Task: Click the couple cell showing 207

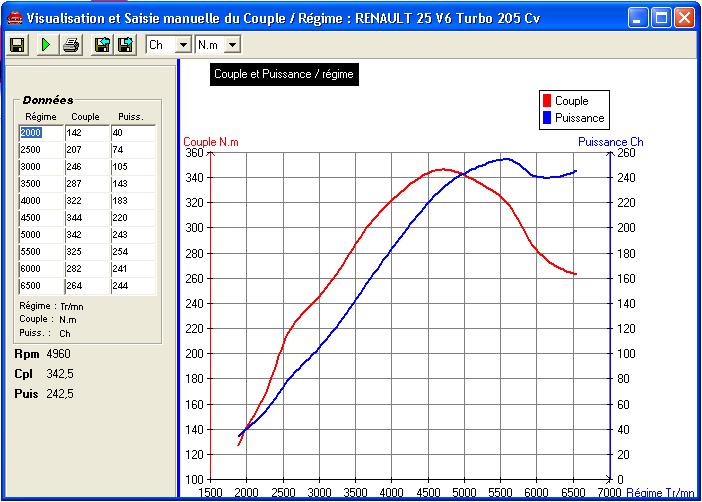Action: pos(87,150)
